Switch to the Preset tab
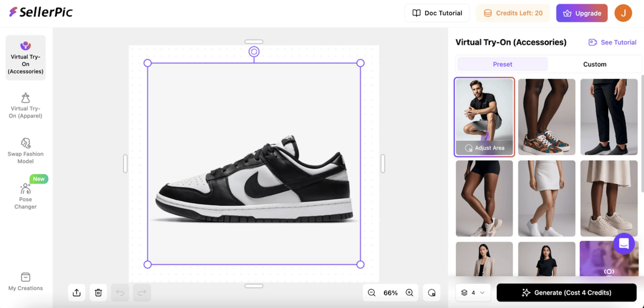The width and height of the screenshot is (644, 308). (x=502, y=64)
